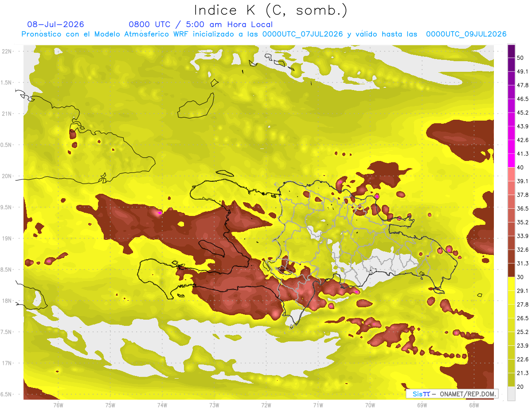Click the '42.6' value on the color scale
This screenshot has height=411, width=532.
[x=523, y=140]
